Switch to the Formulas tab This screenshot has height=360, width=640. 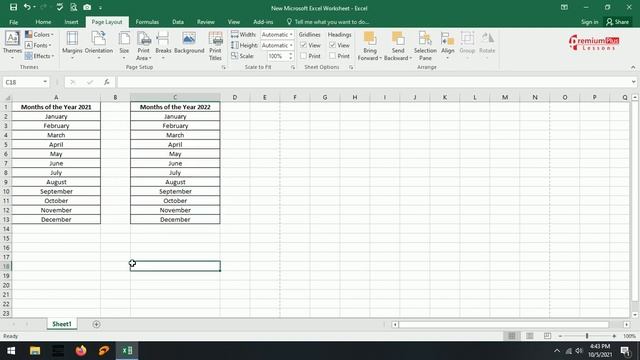pos(147,22)
